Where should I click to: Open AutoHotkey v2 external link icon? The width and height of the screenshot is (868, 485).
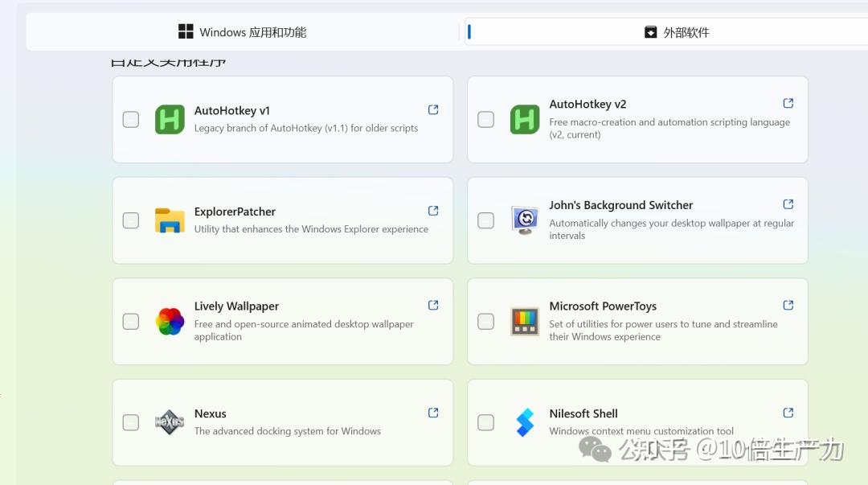pos(788,103)
